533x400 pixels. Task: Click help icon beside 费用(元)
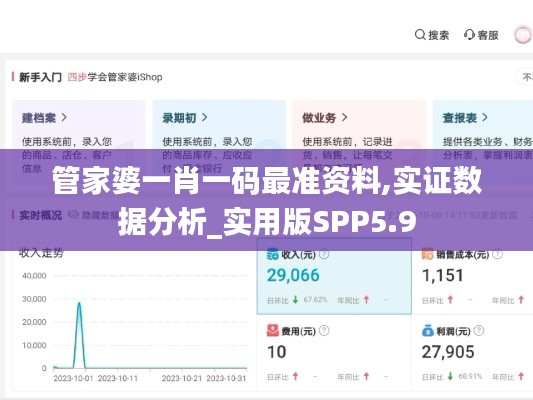coord(324,331)
